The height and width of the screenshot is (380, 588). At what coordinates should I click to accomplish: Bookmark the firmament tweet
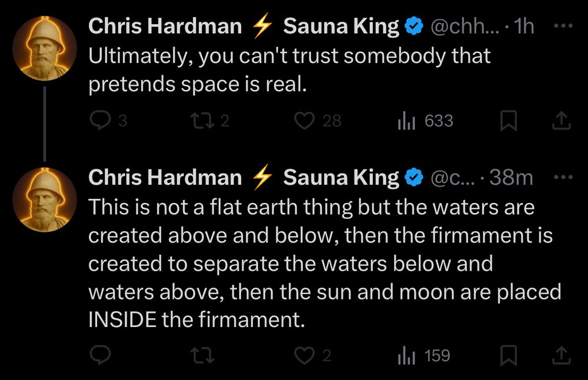[x=509, y=355]
